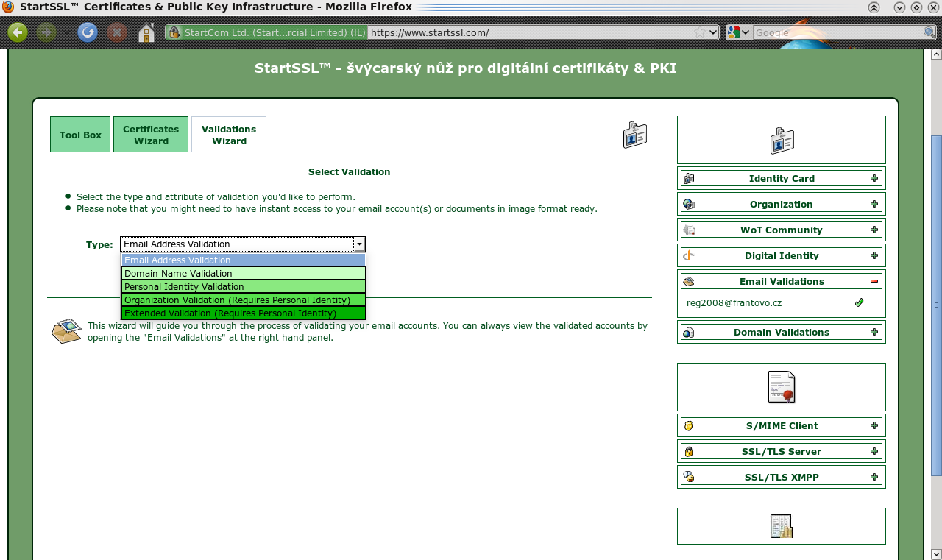Click the Organization globe icon
The image size is (942, 560).
(x=689, y=204)
